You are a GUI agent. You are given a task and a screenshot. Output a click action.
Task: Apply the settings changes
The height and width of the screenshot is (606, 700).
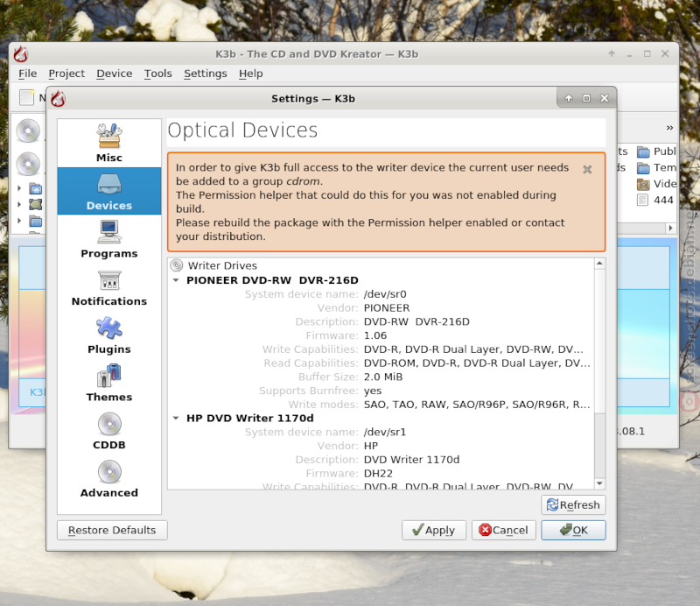pyautogui.click(x=433, y=530)
